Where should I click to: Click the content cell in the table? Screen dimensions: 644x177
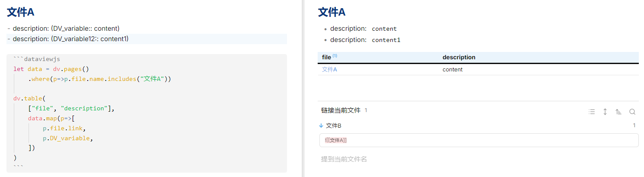point(452,69)
